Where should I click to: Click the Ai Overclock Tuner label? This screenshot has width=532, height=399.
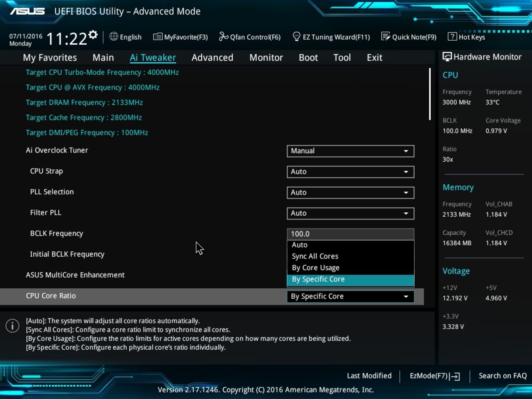(57, 150)
